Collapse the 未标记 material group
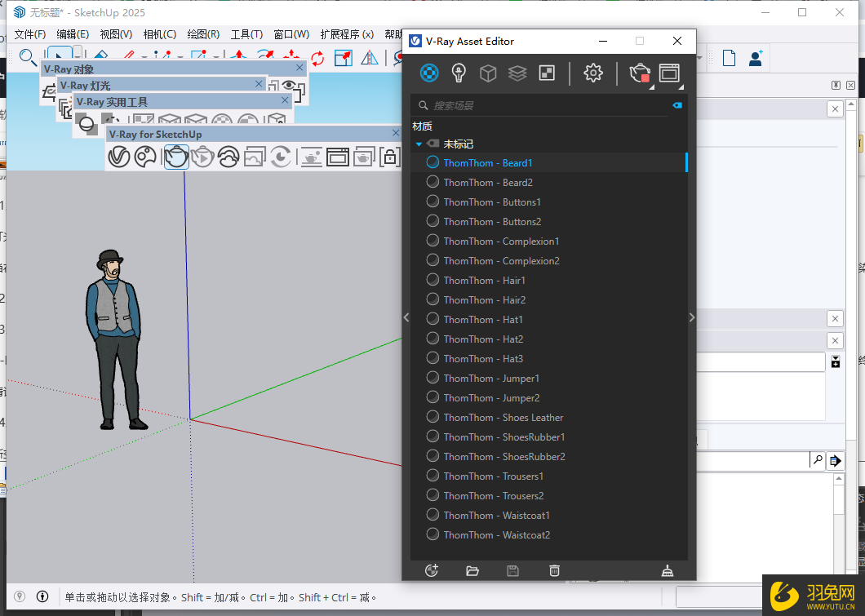The height and width of the screenshot is (616, 865). [419, 144]
